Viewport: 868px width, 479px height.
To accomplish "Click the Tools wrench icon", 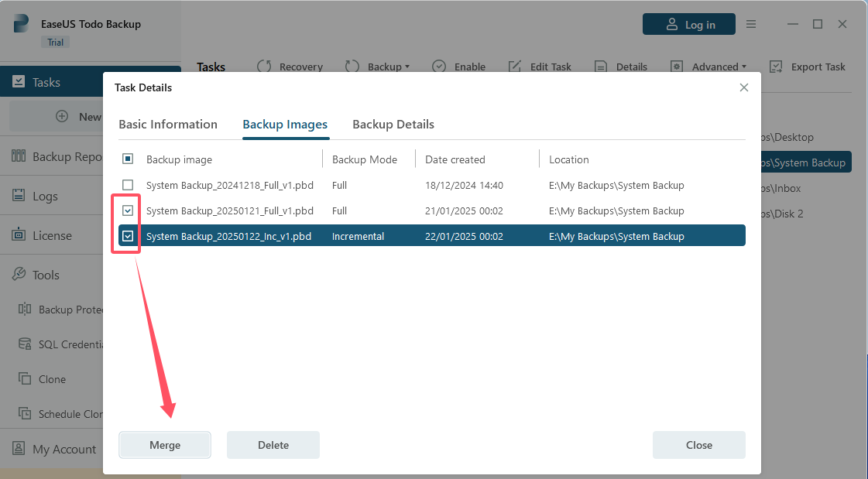I will click(x=19, y=275).
